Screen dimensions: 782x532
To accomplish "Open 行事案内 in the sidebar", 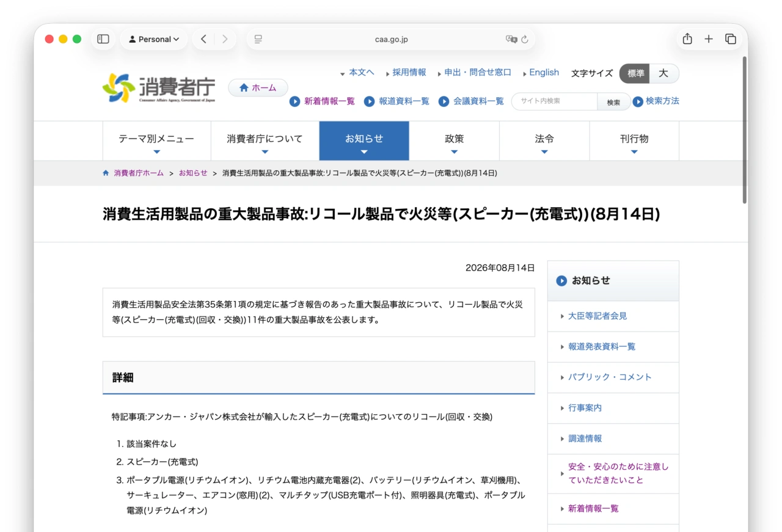I will [x=585, y=407].
